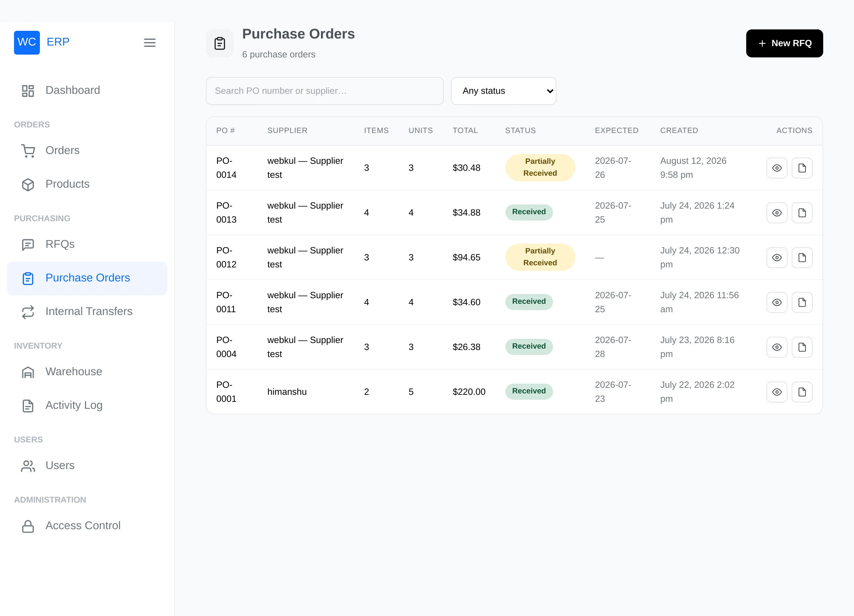Click the Warehouse building icon
The height and width of the screenshot is (616, 854).
pos(28,372)
